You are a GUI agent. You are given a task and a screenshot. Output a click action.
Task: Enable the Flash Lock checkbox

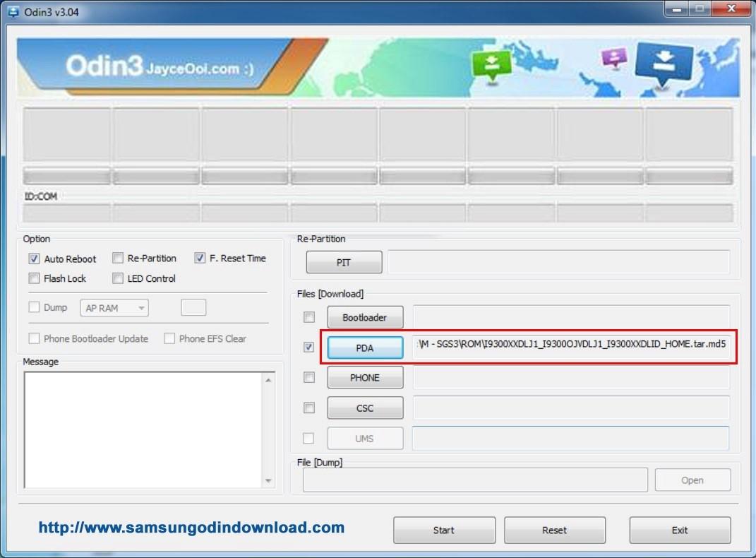point(34,278)
